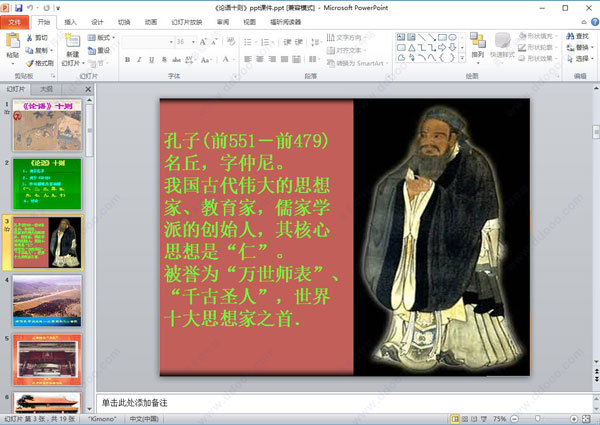Screen dimensions: 600x425
Task: Click the Replace (替换) icon
Action: [571, 47]
